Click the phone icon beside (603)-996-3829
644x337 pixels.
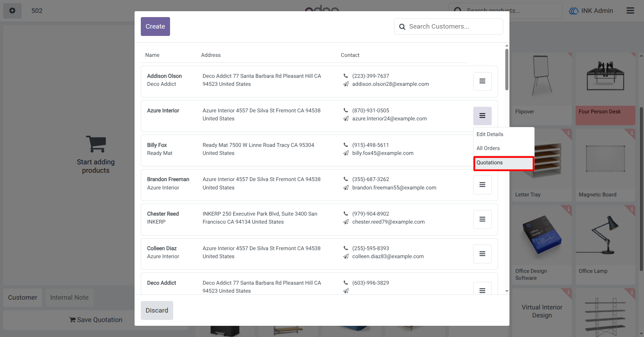tap(346, 283)
